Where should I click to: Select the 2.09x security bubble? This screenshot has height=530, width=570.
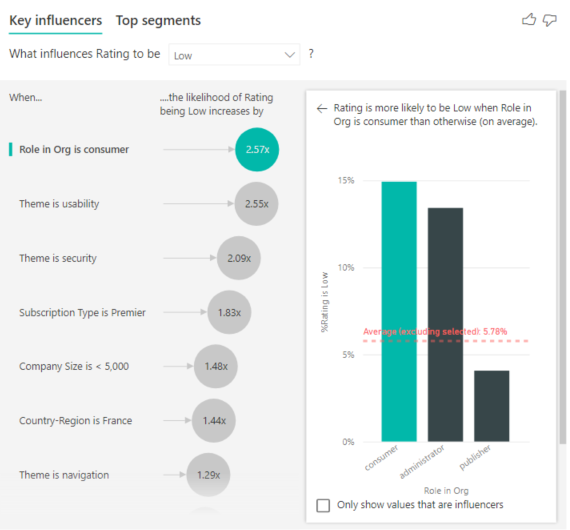pyautogui.click(x=239, y=258)
